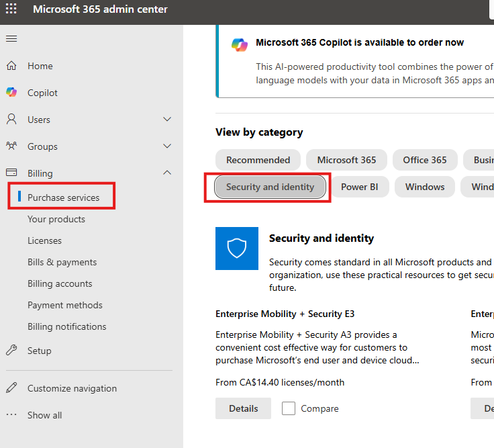The image size is (494, 448).
Task: Open Purchase services under Billing
Action: (63, 197)
